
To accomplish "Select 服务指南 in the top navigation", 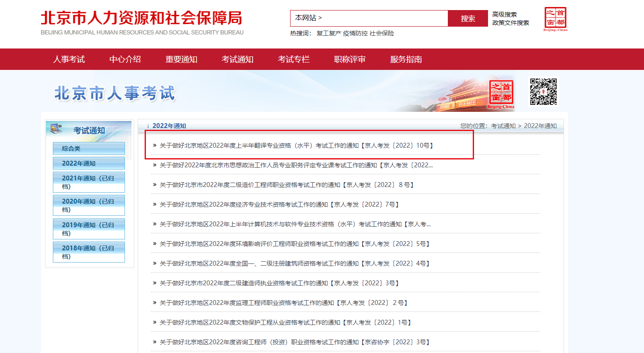I will point(406,59).
